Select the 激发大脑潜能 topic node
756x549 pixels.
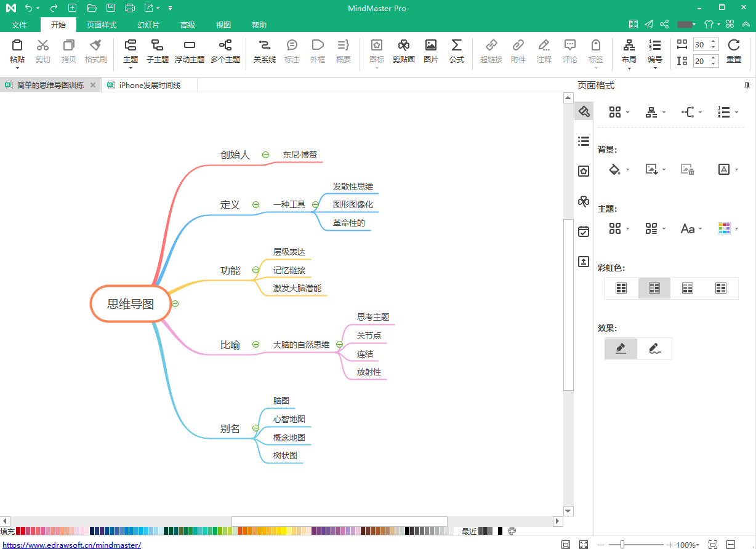tap(297, 288)
